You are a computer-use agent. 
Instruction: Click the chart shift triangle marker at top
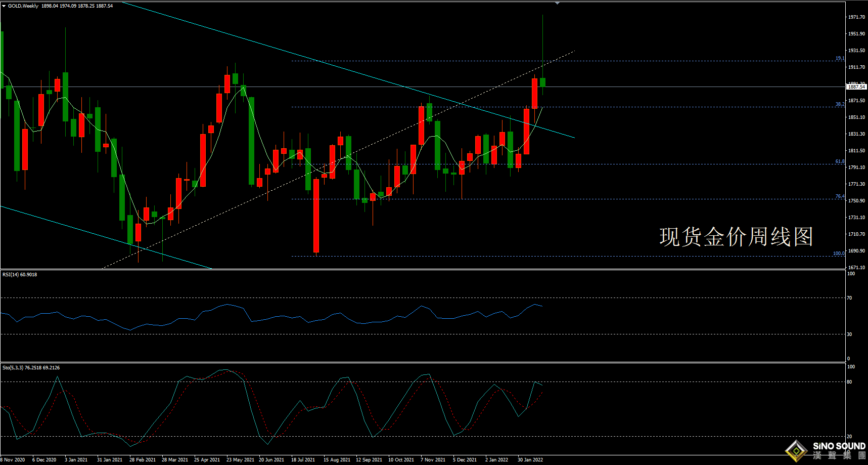557,4
